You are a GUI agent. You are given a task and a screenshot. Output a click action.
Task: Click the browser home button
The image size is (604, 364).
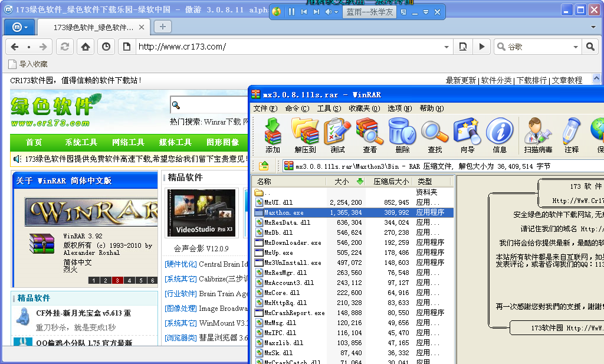coord(86,47)
